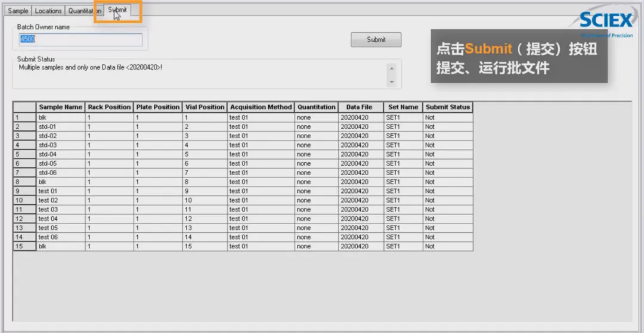Click the test 03 sample name cell
Screen dimensions: 644x333
coord(61,209)
